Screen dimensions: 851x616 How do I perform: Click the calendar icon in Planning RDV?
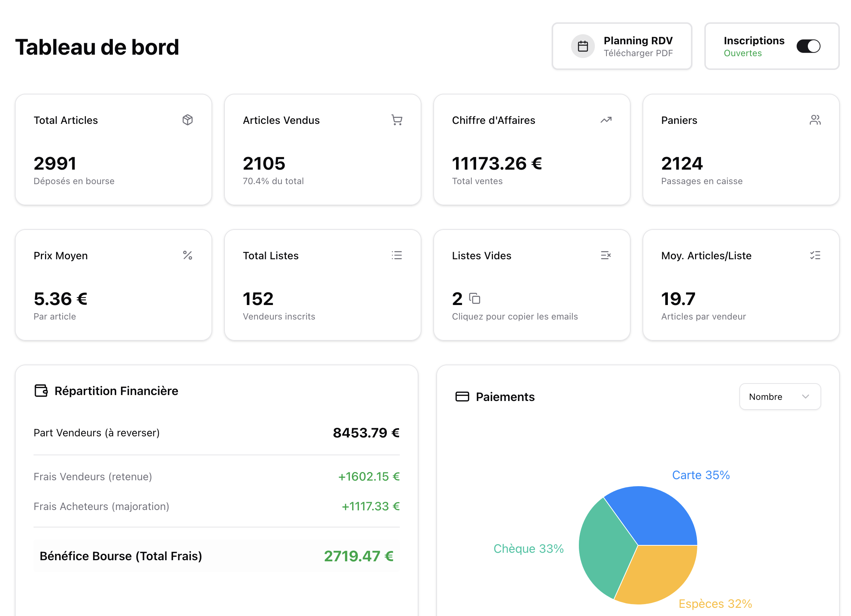(x=583, y=46)
